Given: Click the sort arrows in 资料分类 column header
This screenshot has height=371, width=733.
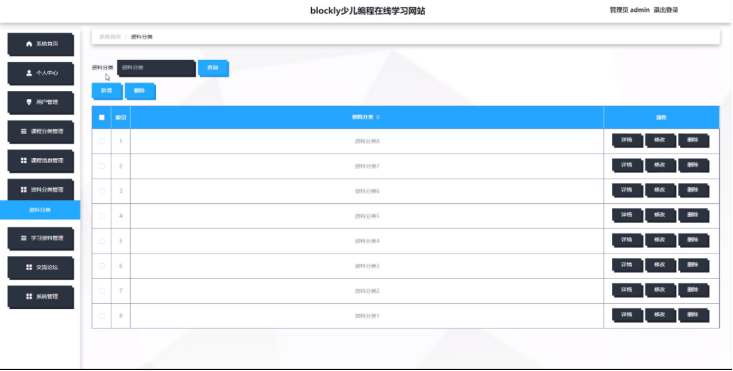Looking at the screenshot, I should pyautogui.click(x=378, y=117).
